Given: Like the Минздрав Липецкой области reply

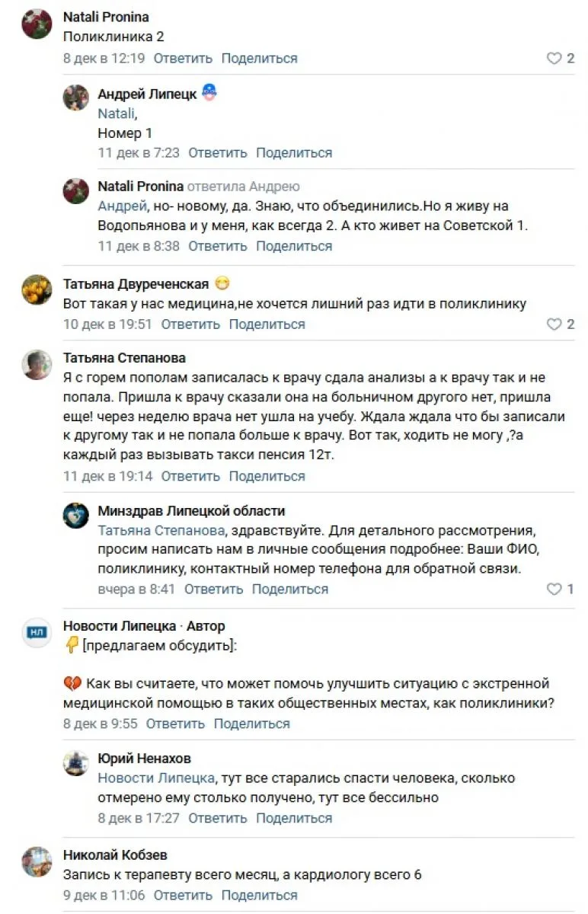Looking at the screenshot, I should point(554,590).
